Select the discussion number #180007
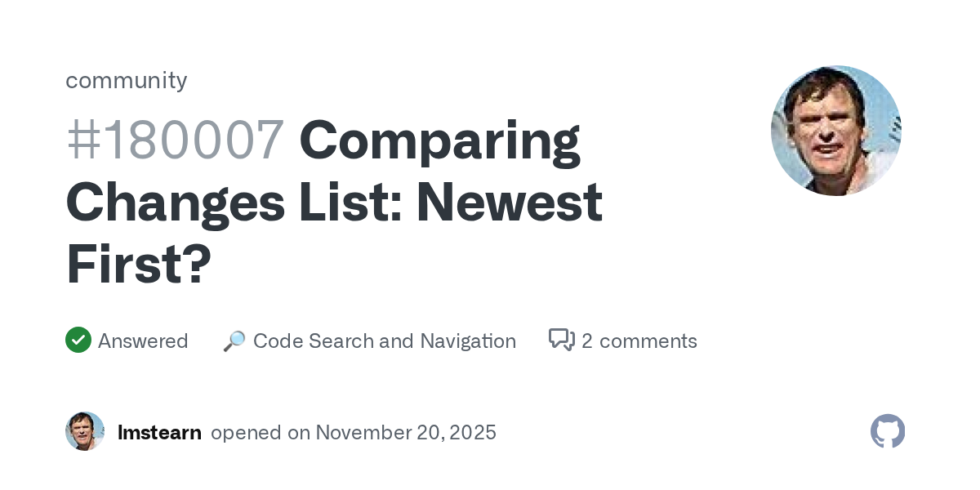The image size is (980, 490). click(176, 140)
